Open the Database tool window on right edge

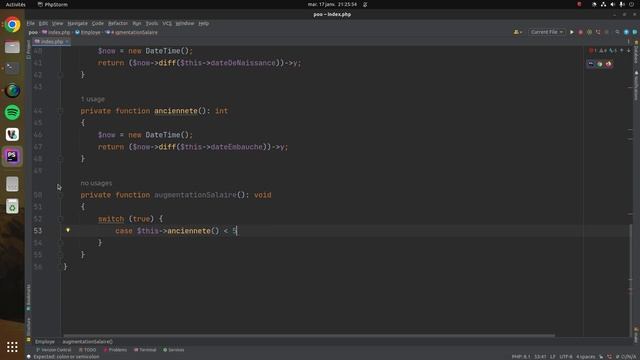(636, 52)
